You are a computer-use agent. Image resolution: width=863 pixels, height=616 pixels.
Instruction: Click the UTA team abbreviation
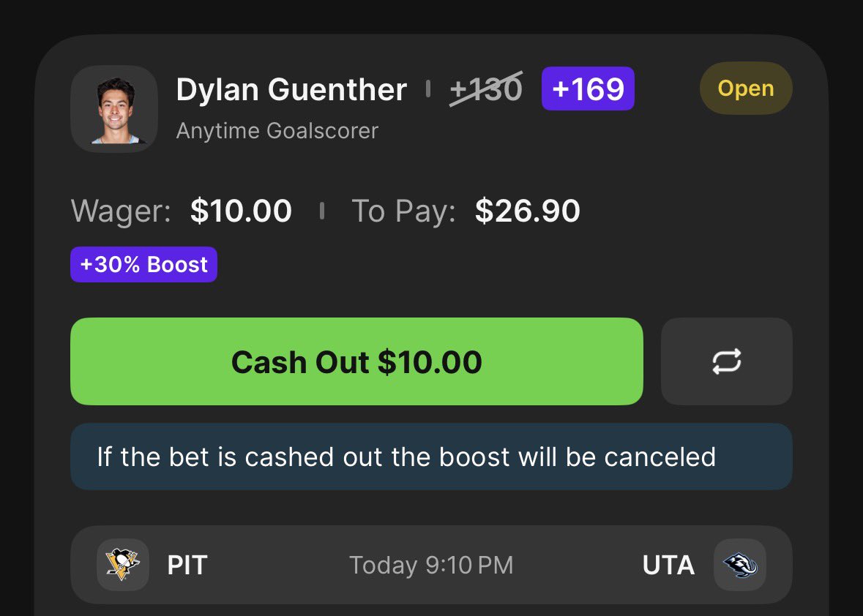tap(668, 566)
